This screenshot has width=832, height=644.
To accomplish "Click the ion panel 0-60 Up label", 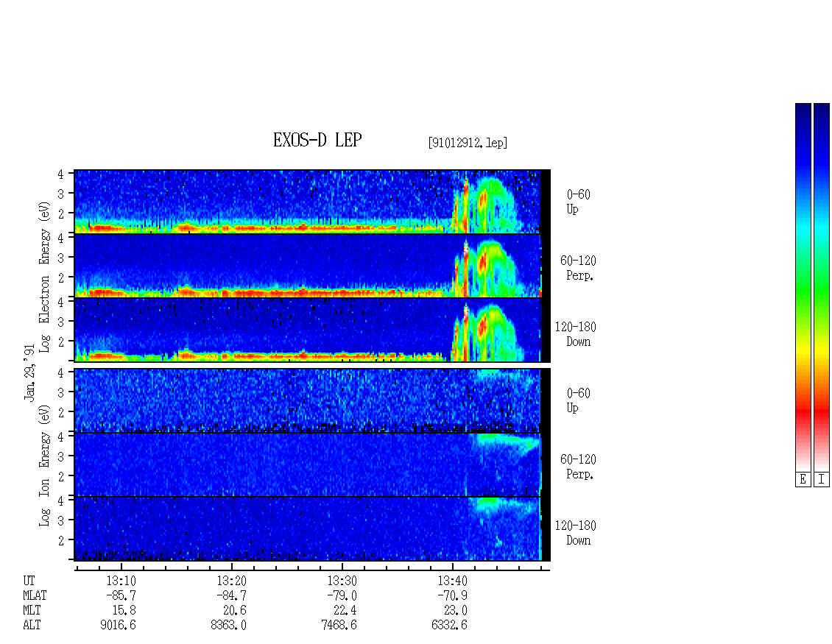I will point(579,400).
